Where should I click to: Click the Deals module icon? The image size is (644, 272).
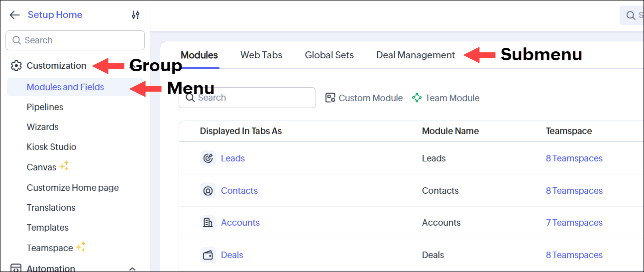tap(208, 255)
